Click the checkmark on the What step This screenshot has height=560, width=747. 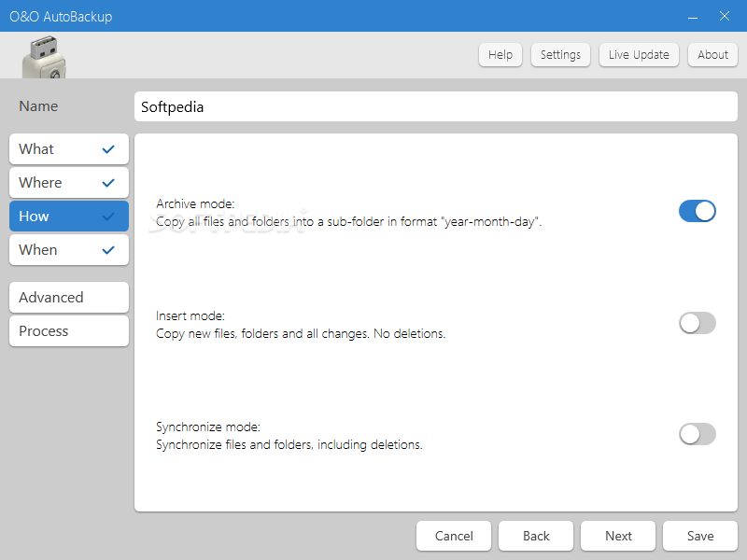(x=108, y=149)
